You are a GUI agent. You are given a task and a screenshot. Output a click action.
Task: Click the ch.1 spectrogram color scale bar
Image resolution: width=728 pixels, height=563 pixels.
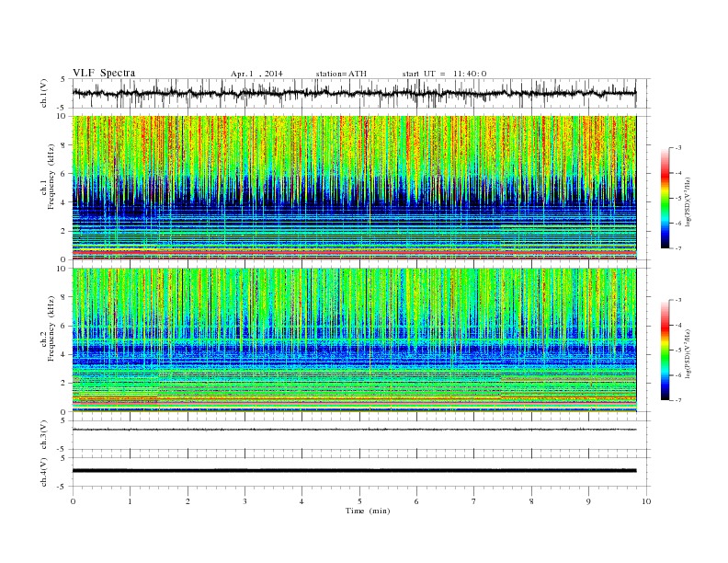[x=665, y=198]
